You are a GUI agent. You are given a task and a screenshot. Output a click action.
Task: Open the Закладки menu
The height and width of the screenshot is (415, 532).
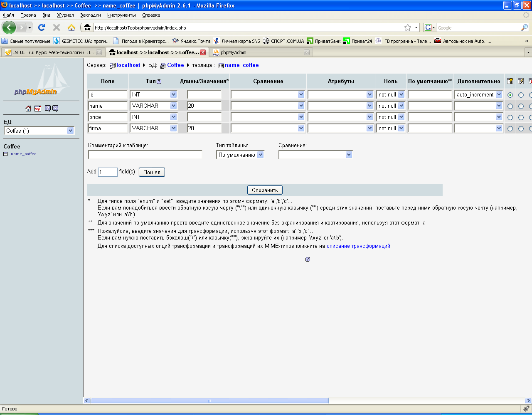click(91, 15)
